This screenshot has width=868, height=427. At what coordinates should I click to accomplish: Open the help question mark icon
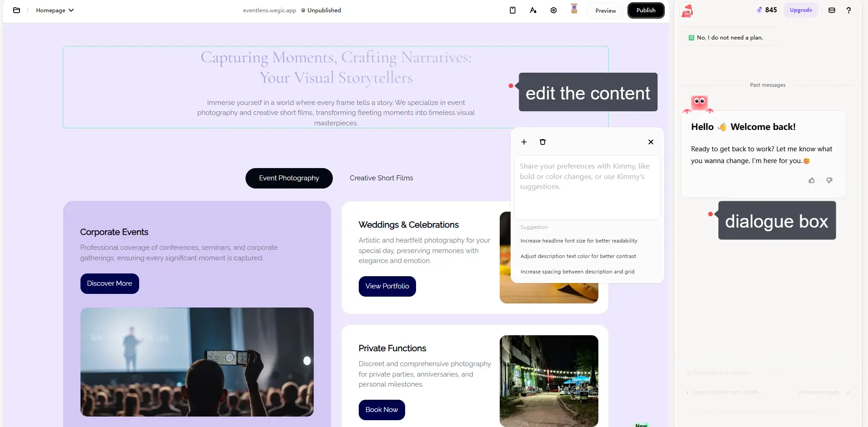pos(848,10)
